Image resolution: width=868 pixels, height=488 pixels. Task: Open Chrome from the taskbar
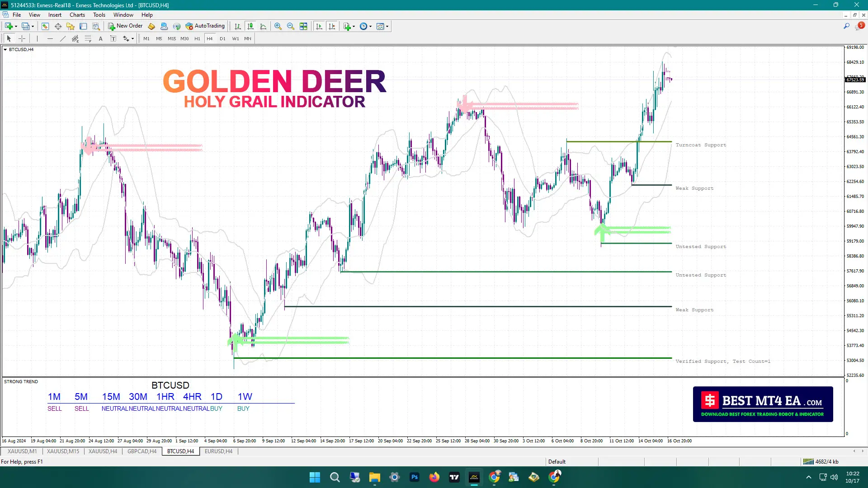point(495,477)
